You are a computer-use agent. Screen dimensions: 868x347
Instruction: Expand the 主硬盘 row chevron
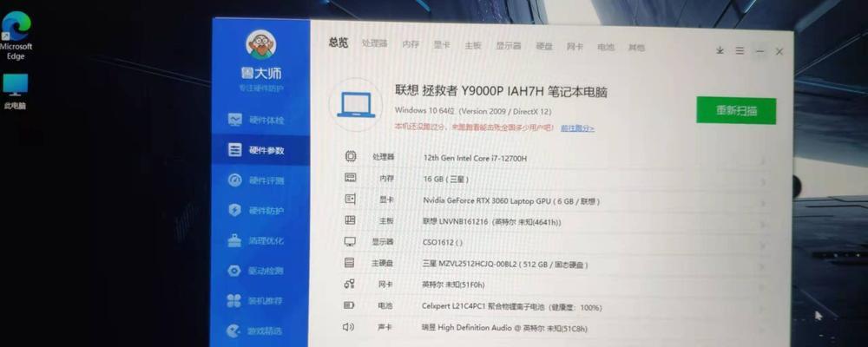click(x=763, y=267)
